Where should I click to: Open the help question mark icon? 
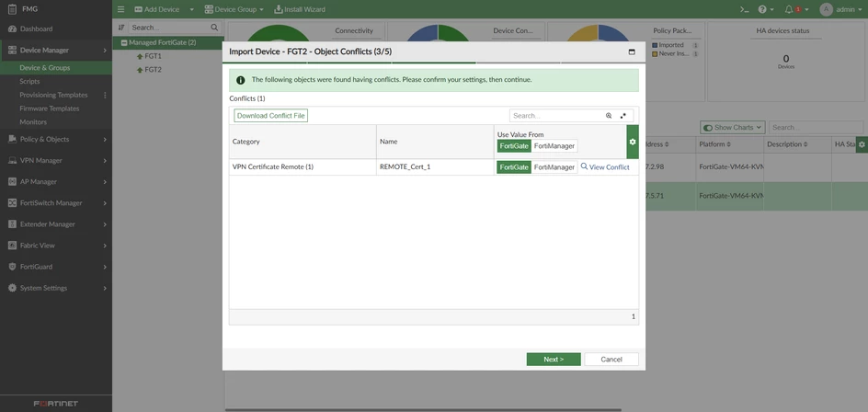[762, 9]
